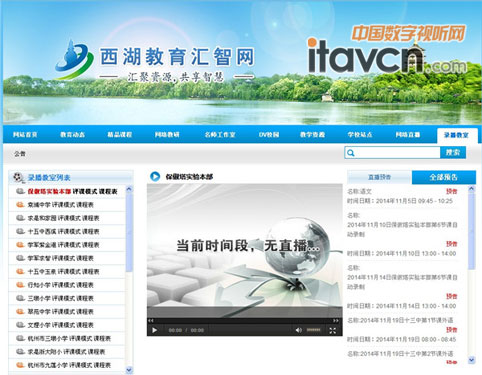Click the 西湖教育汇智网 logo
The height and width of the screenshot is (375, 482).
click(x=155, y=61)
